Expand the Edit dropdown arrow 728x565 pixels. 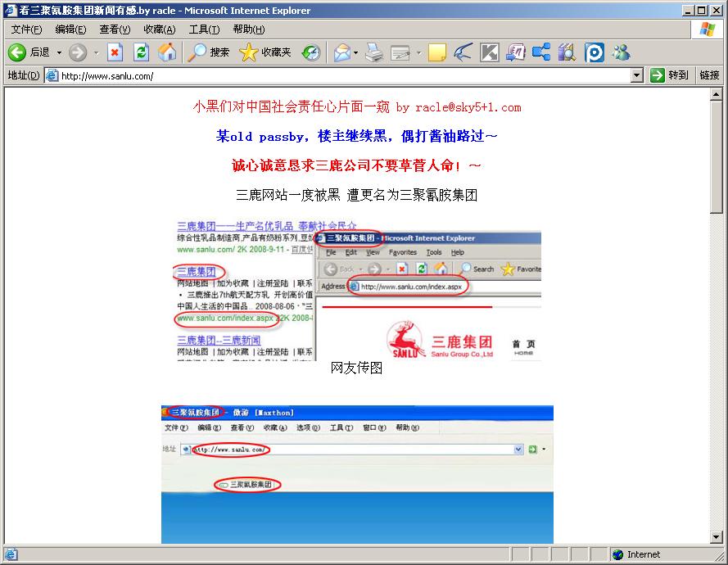pyautogui.click(x=418, y=53)
